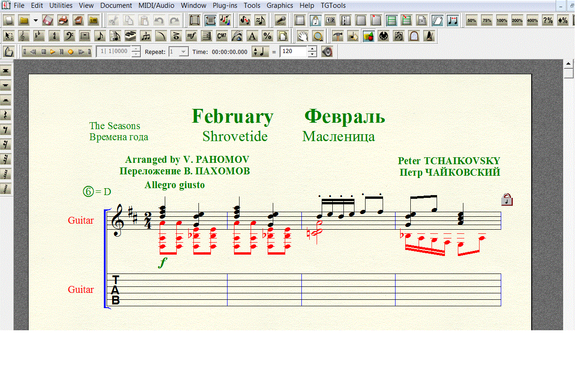Activate the magnifying glass Zoom tool

pos(317,36)
